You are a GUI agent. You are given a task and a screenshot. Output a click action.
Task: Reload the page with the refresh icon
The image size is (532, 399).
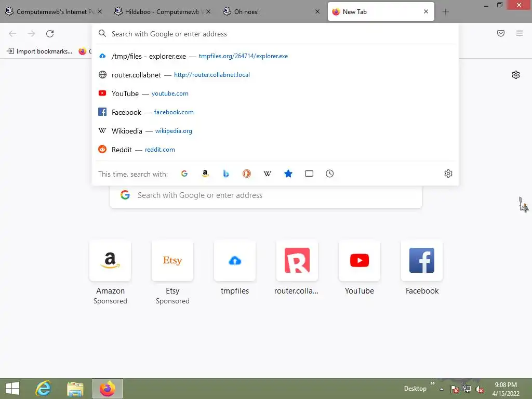(50, 34)
